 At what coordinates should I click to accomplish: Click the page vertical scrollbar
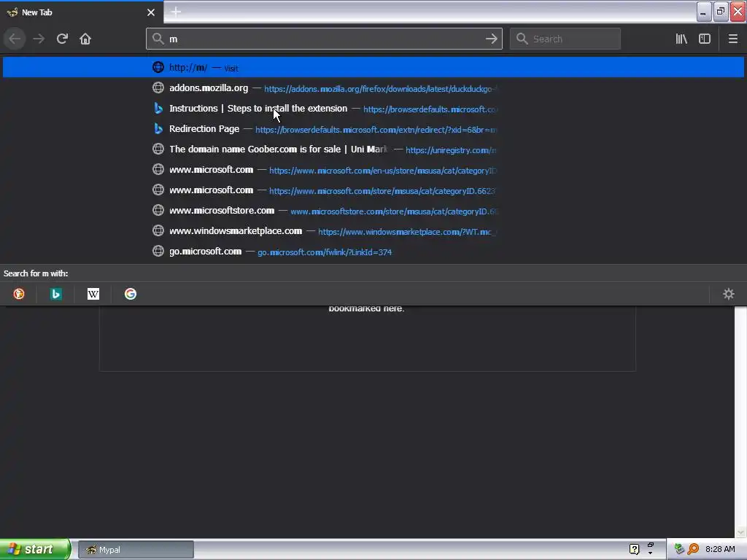click(740, 422)
